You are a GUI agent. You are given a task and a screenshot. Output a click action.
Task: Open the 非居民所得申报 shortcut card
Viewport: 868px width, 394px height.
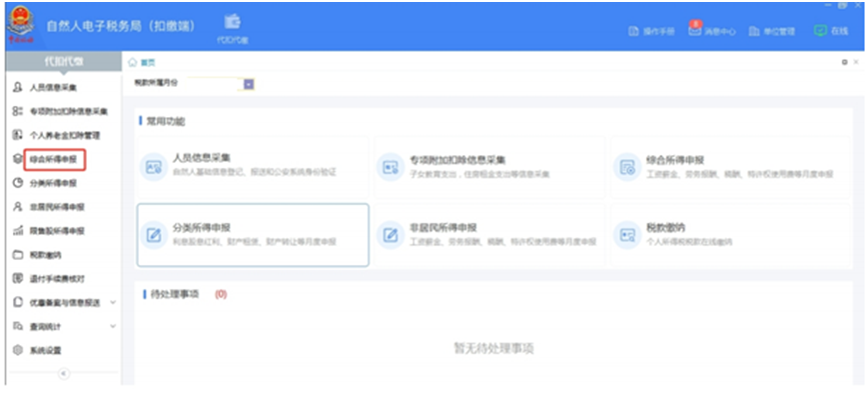point(489,235)
